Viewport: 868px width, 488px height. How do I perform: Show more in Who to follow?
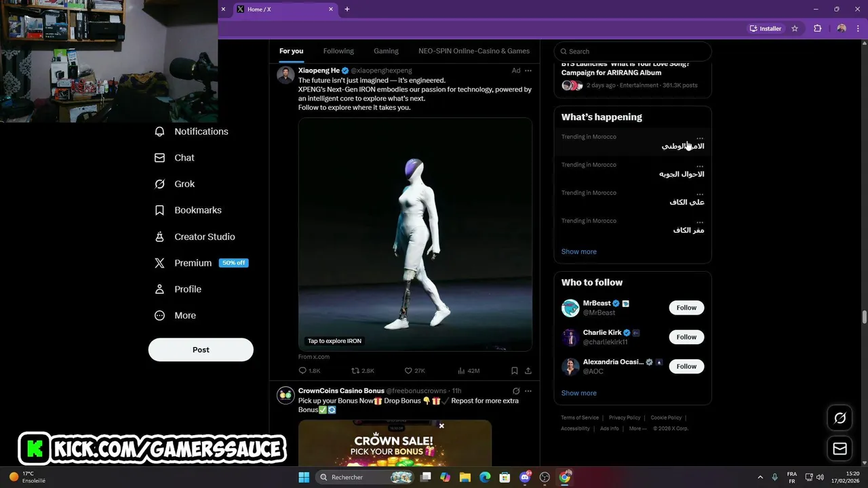(x=578, y=393)
